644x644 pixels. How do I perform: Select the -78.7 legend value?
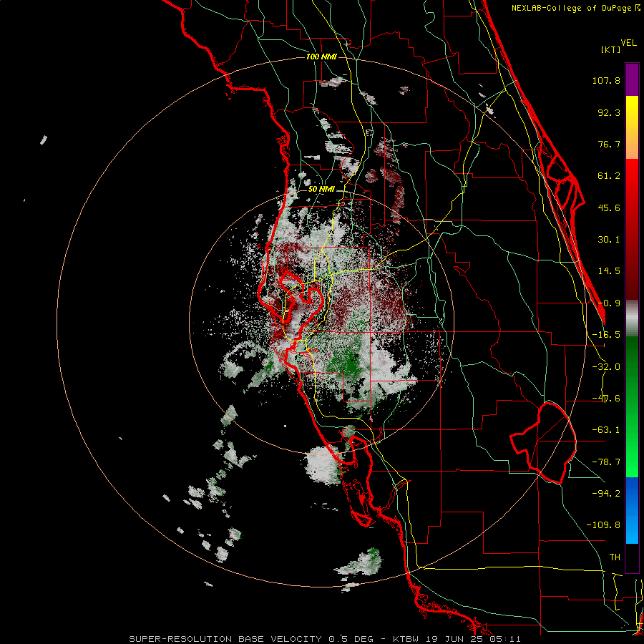pyautogui.click(x=606, y=462)
